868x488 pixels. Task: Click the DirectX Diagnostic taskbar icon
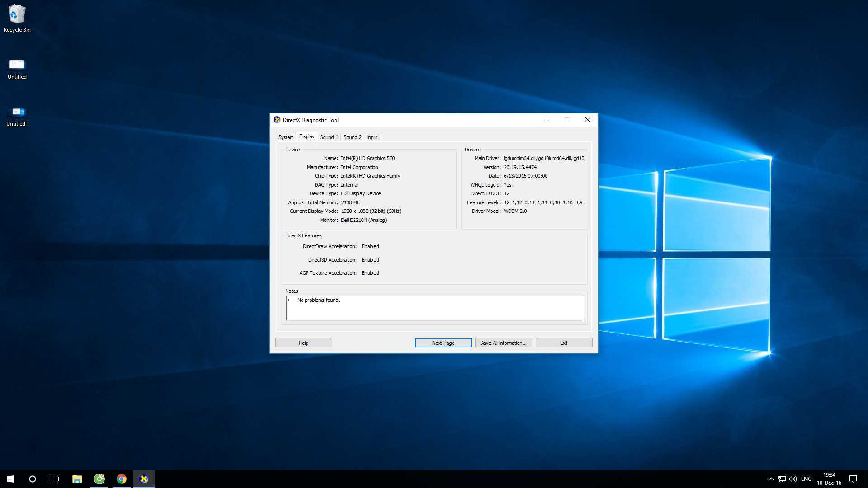[x=144, y=479]
